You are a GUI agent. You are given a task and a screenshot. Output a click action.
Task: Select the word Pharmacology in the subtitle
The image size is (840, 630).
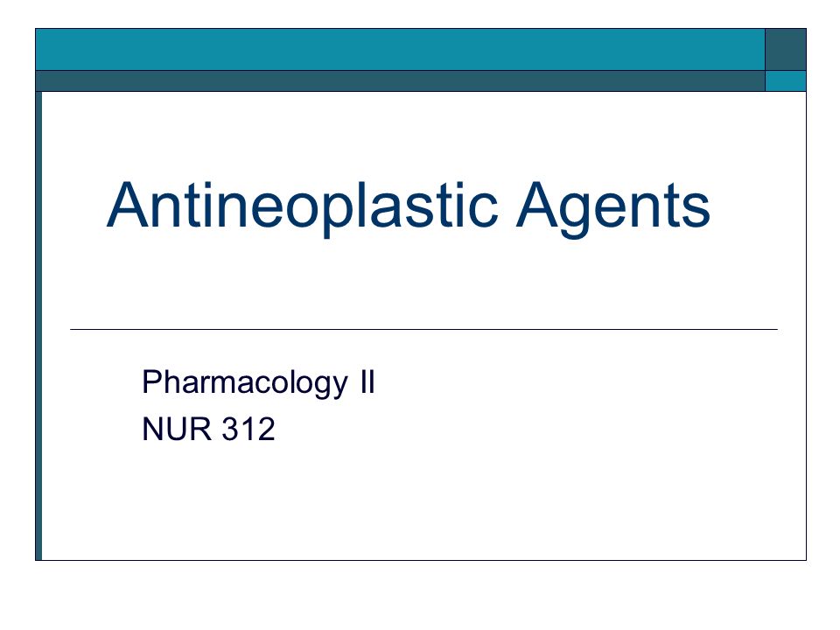click(245, 383)
